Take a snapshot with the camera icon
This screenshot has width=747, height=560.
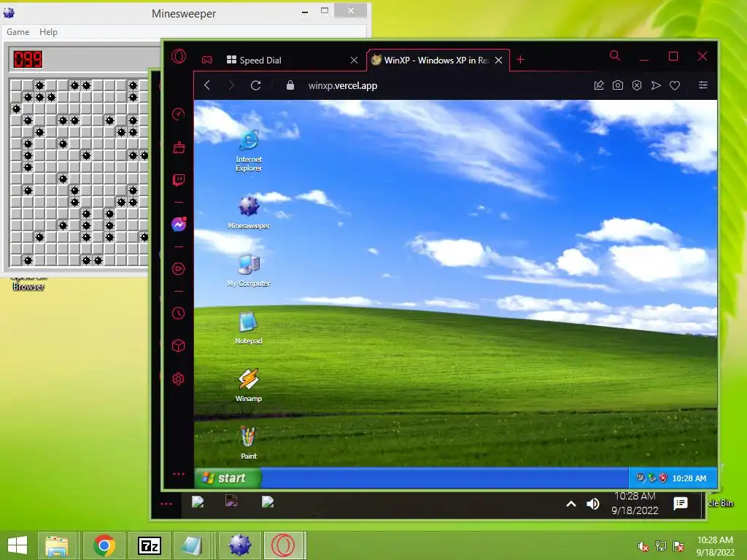(x=618, y=85)
